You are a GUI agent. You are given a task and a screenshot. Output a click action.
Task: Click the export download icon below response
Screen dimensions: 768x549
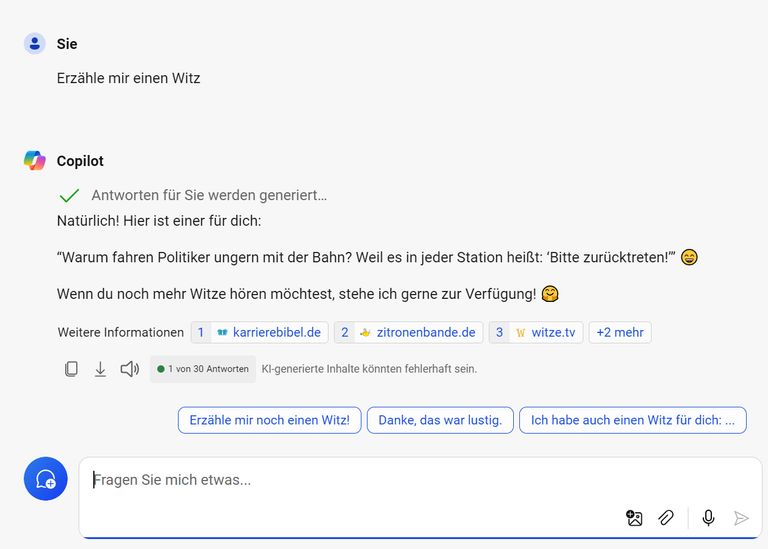100,369
